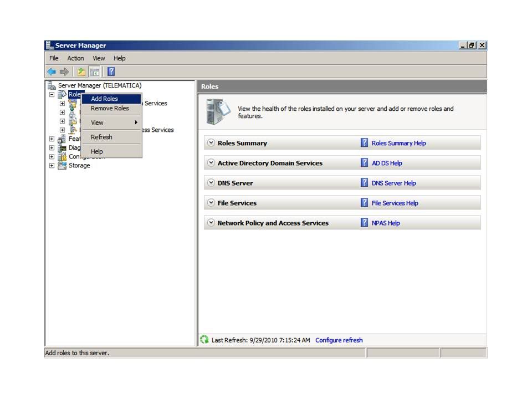
Task: Collapse the Roles tree node
Action: (x=52, y=95)
